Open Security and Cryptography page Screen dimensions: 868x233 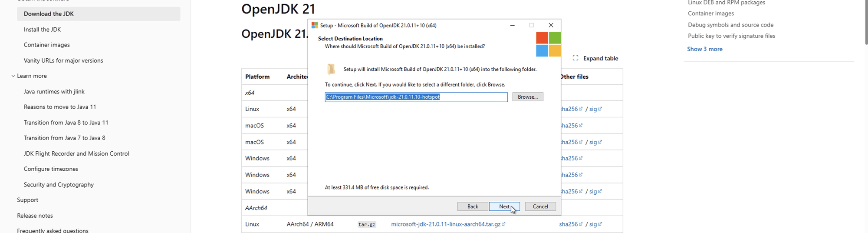pos(59,185)
